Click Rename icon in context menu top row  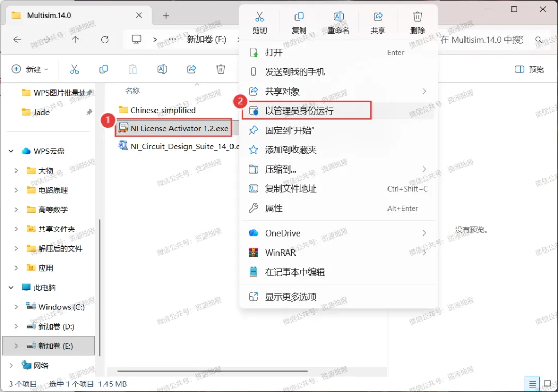point(338,17)
